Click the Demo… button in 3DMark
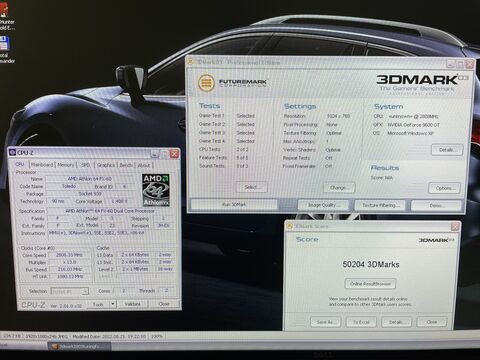The image size is (480, 360). (436, 205)
